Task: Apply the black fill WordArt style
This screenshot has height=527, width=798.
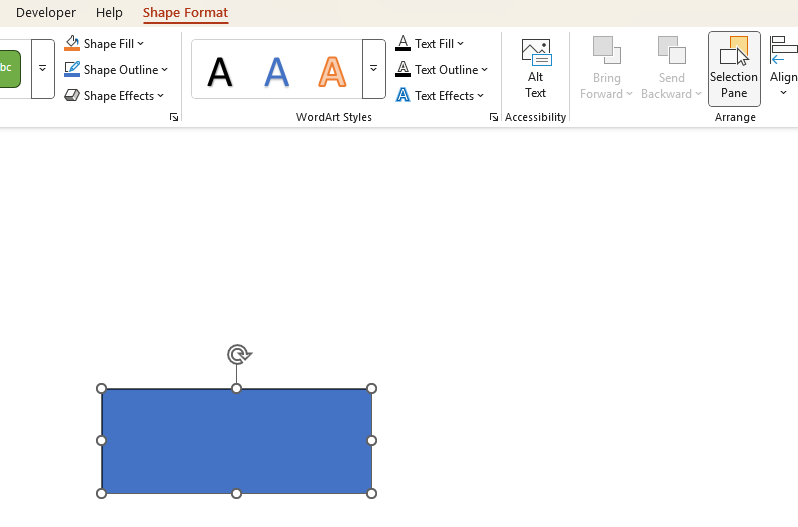Action: click(x=220, y=70)
